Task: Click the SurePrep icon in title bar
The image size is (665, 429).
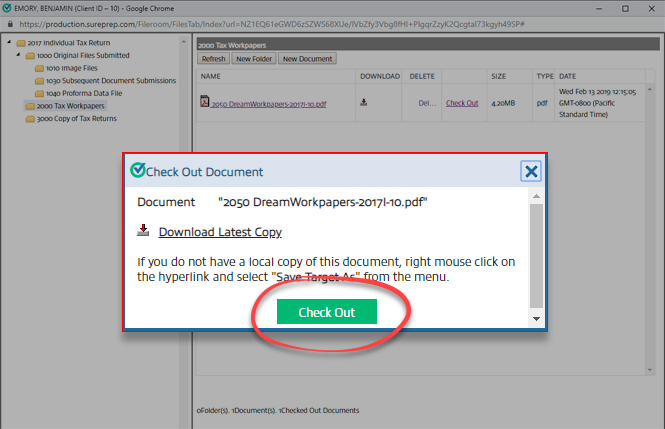Action: [7, 8]
